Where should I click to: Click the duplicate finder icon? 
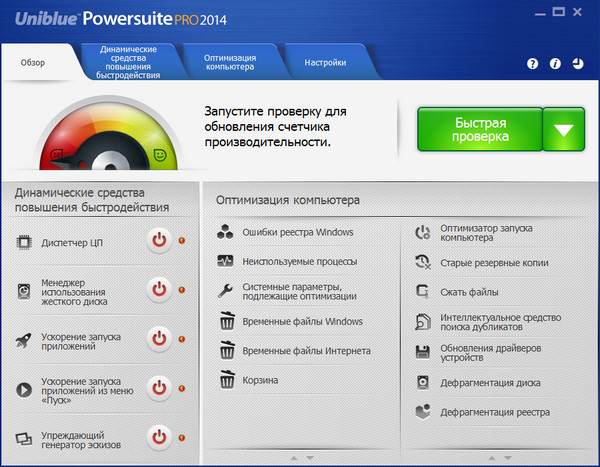[423, 322]
